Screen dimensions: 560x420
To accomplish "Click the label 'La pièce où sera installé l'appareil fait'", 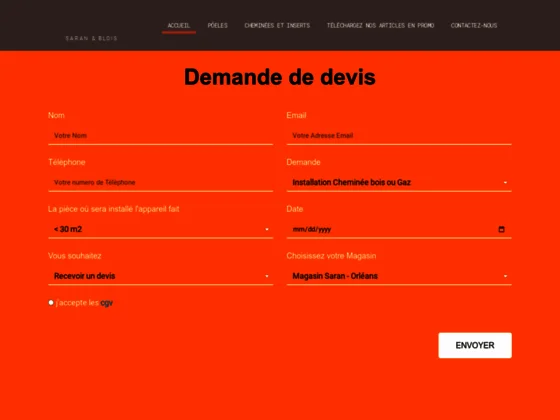I will [114, 209].
